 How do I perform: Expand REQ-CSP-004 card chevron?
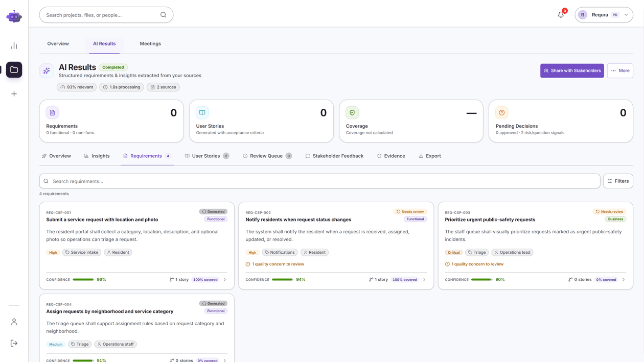[x=225, y=360]
